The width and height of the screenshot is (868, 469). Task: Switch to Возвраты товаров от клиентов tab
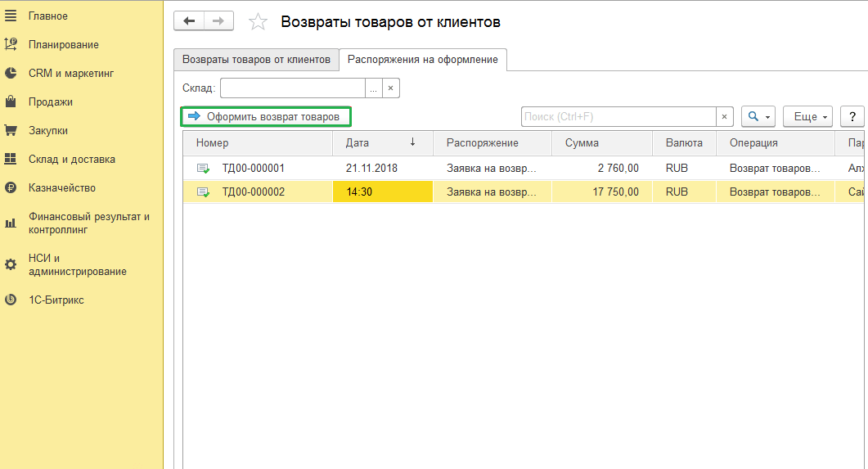coord(256,60)
